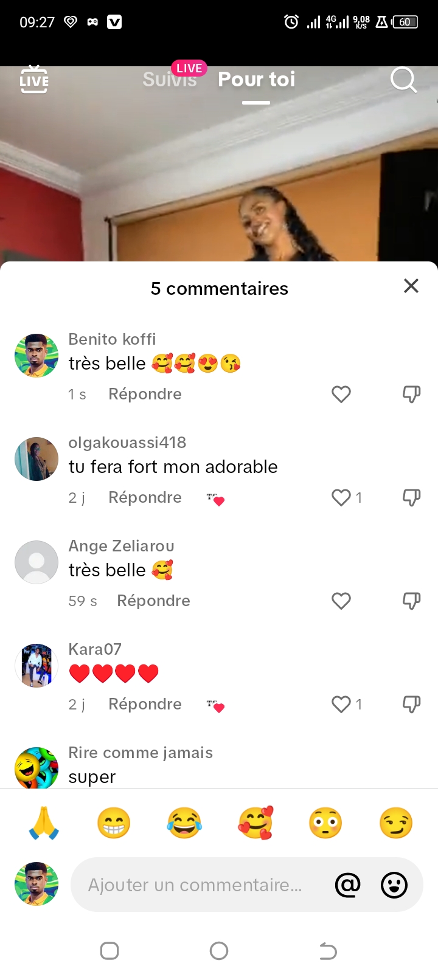Viewport: 438px width, 980px height.
Task: Like olgakouassi418's comment
Action: pos(341,498)
